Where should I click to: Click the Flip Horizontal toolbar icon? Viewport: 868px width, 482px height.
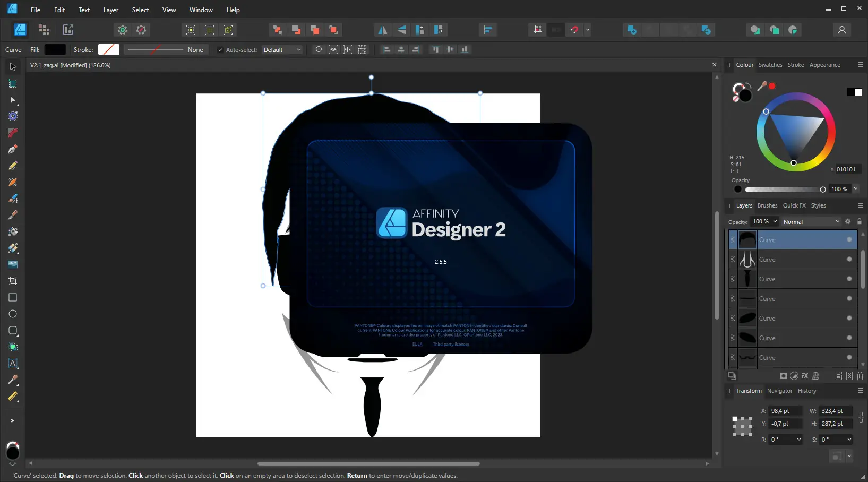[382, 30]
